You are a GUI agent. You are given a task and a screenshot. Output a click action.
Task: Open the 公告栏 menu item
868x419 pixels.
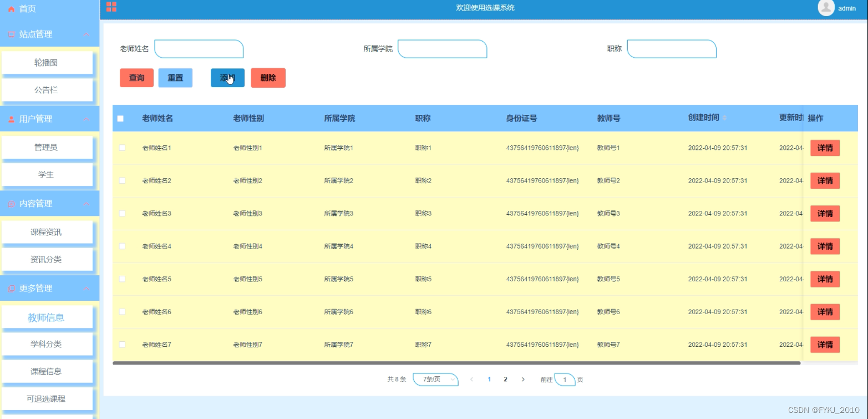pos(47,90)
